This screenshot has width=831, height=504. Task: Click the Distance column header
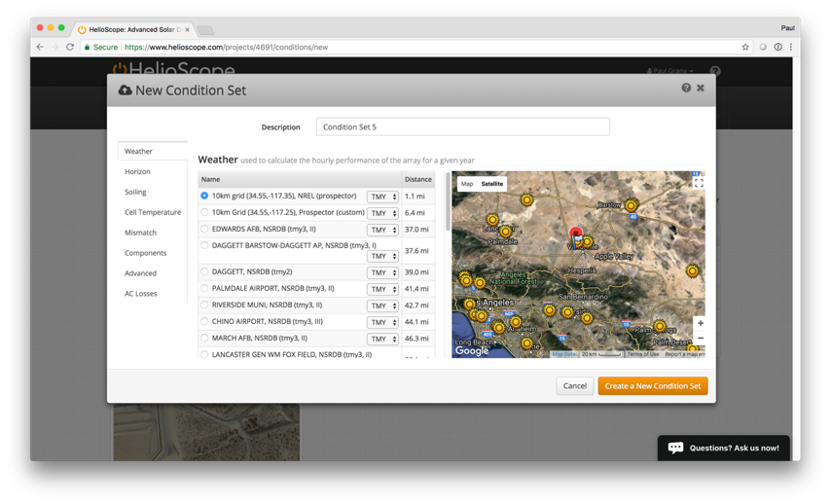(418, 179)
